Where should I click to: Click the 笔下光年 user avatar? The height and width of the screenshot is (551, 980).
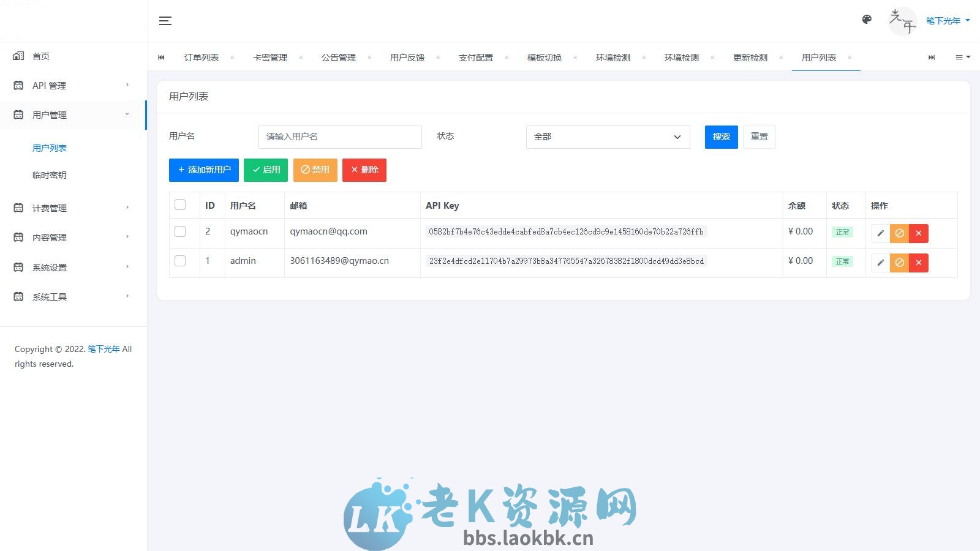(902, 20)
